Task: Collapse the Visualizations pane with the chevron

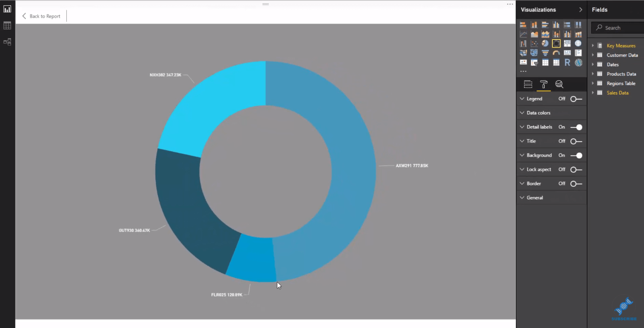Action: pos(581,10)
